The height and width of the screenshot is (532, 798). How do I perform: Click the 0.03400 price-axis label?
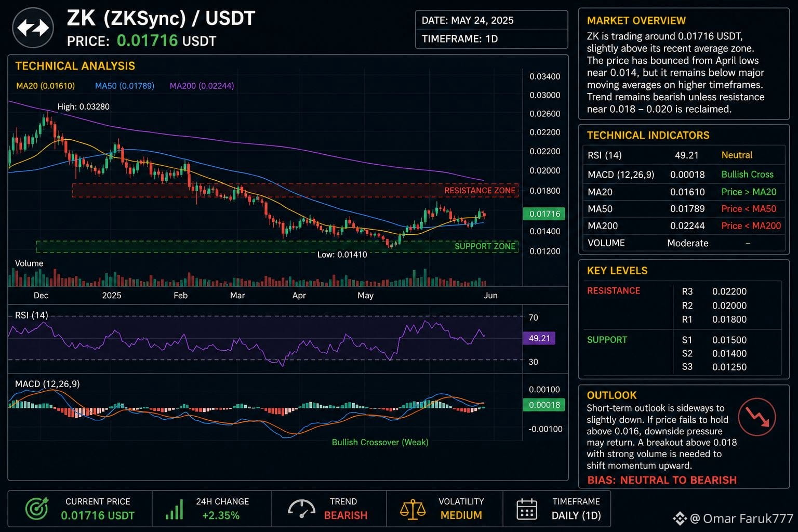(x=545, y=76)
